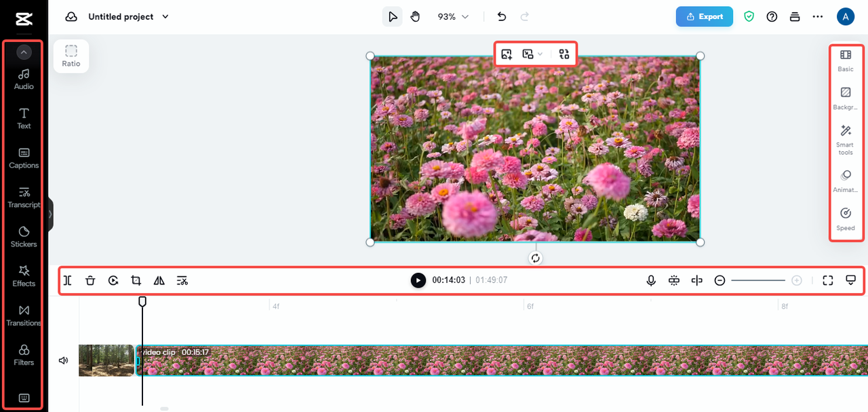
Task: Redo the last action
Action: pos(524,17)
